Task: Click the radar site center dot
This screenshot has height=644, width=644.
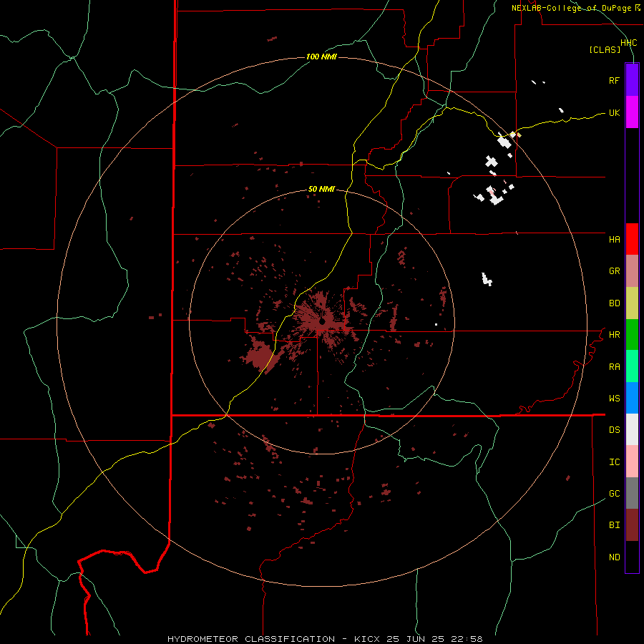Action: (x=323, y=321)
